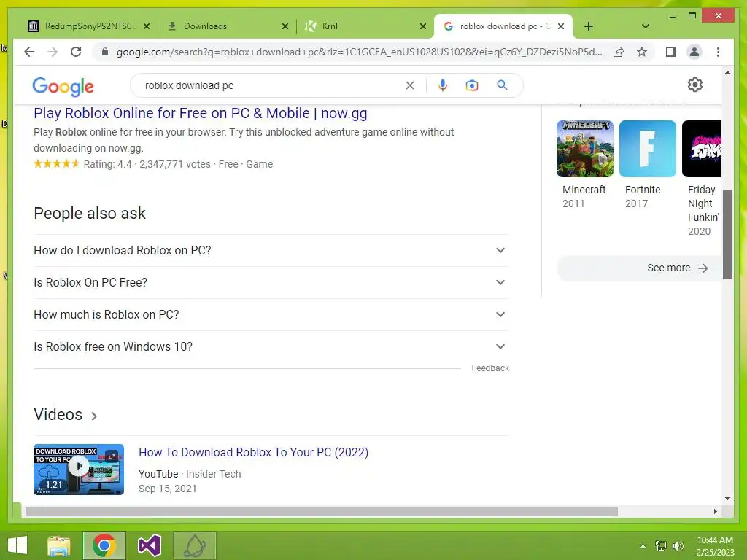
Task: Open the Videos section heading
Action: tap(58, 414)
